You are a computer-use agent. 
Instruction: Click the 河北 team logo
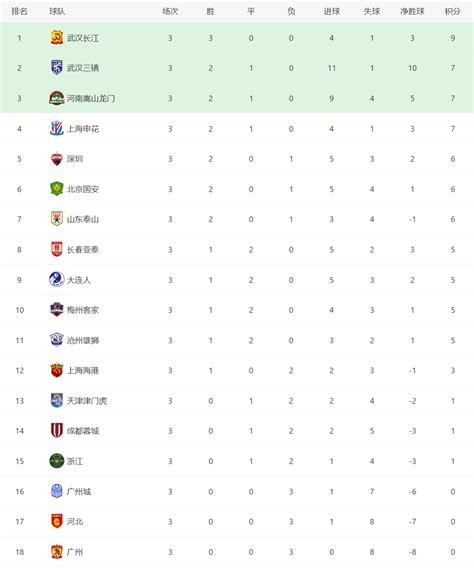click(57, 521)
